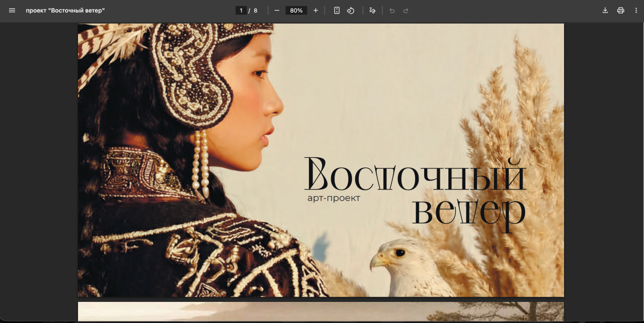Rotate the document counterclockwise
Screen dimensions: 644x323
351,11
